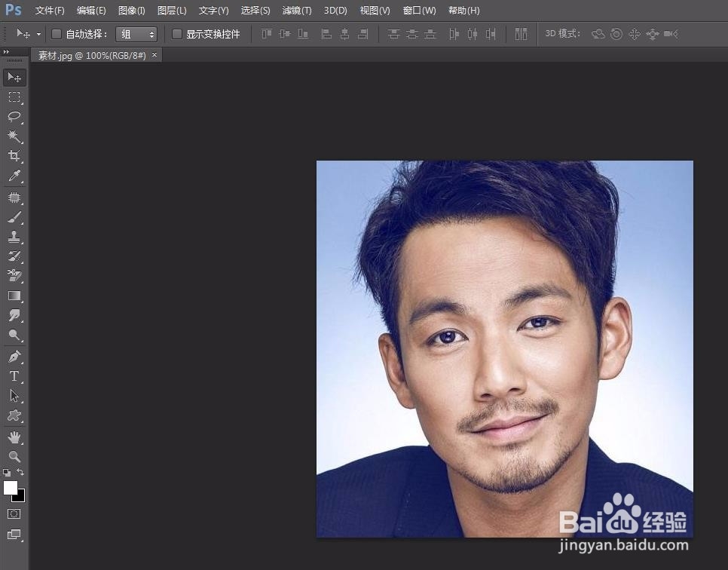The width and height of the screenshot is (728, 570).
Task: Click Distribute Horizontal Centers button
Action: pos(473,33)
